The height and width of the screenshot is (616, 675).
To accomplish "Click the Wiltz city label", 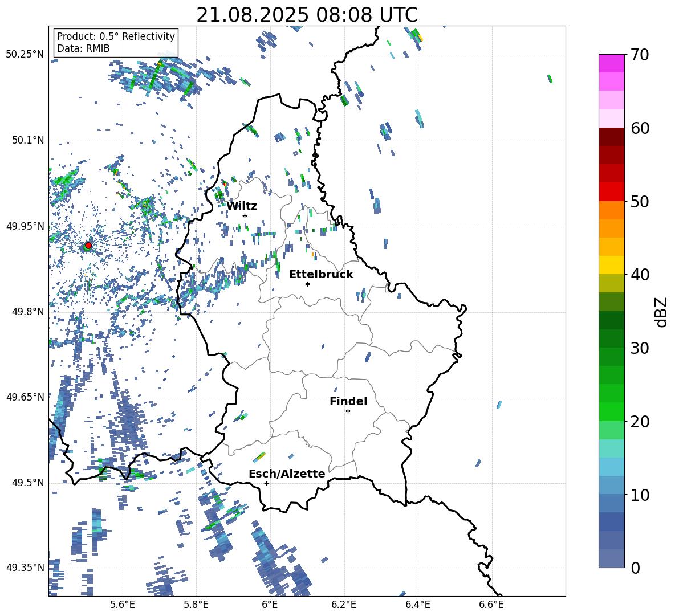I will pyautogui.click(x=242, y=206).
